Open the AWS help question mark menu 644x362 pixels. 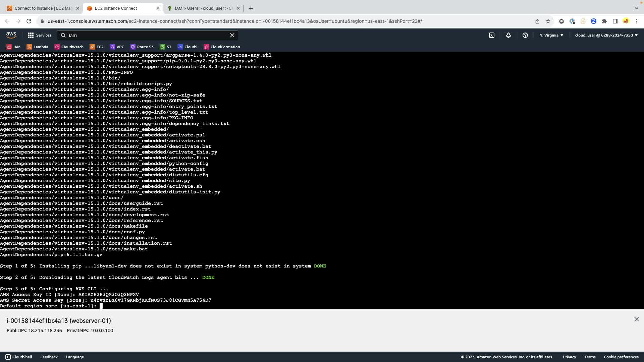525,35
